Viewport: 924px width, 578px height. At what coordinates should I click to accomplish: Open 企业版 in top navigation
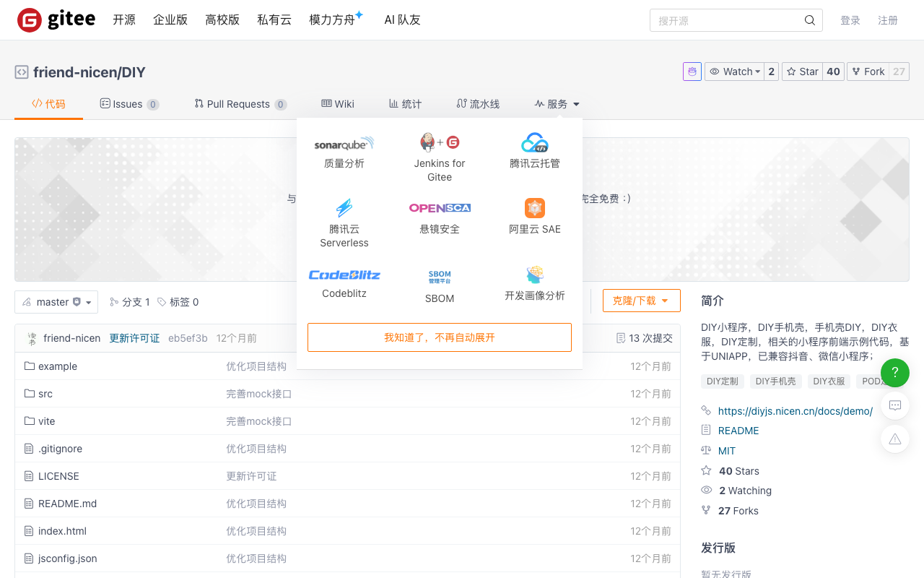pos(170,20)
